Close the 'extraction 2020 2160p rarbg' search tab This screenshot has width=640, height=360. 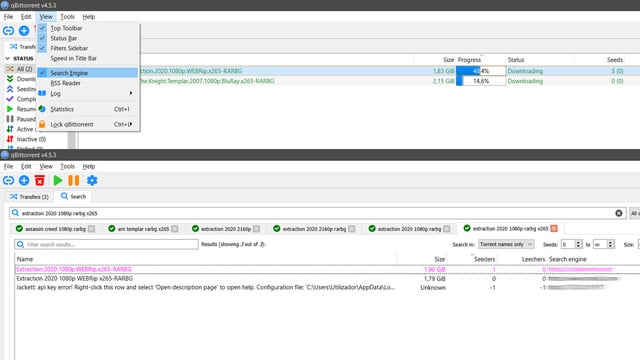pos(352,229)
